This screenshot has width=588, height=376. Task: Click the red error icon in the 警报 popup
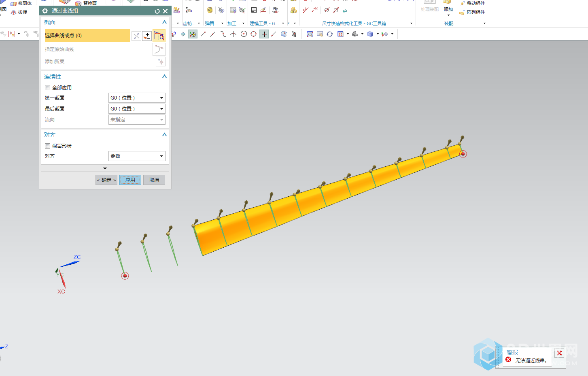(508, 360)
